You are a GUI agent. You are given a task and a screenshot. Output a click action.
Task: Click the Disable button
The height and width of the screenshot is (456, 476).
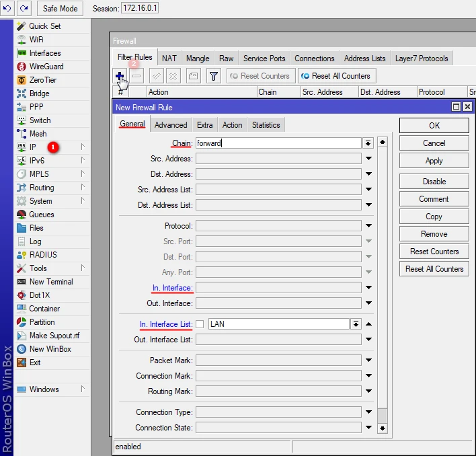pos(434,182)
